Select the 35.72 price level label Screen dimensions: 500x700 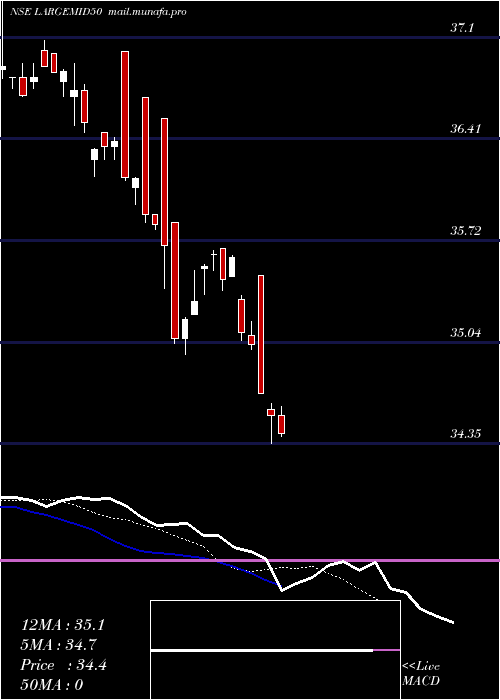click(x=465, y=231)
